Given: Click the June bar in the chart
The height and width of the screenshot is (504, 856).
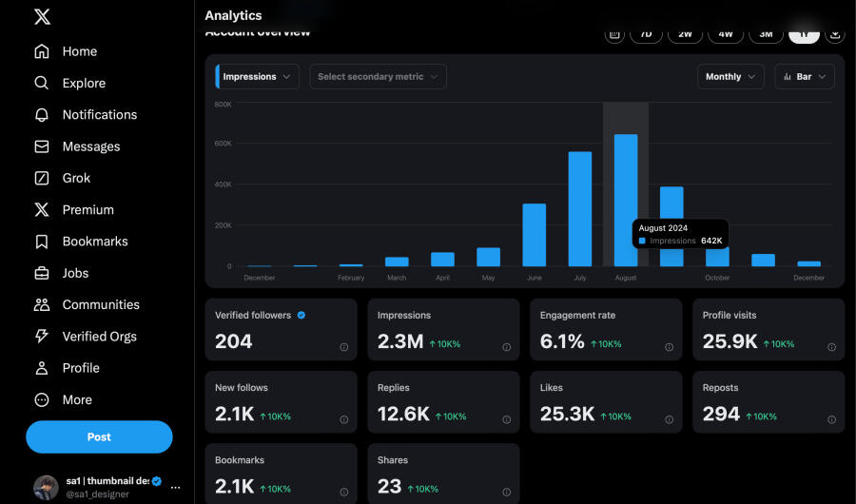Looking at the screenshot, I should tap(534, 235).
